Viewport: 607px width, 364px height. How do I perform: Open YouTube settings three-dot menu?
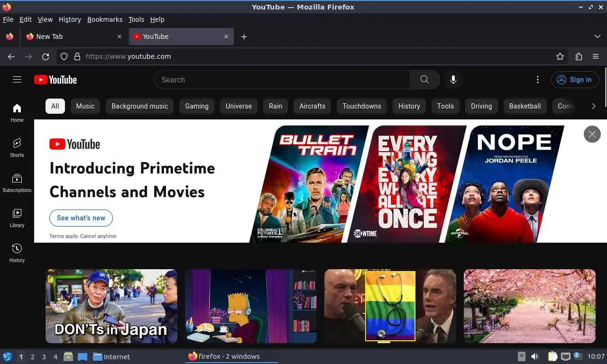pos(537,80)
